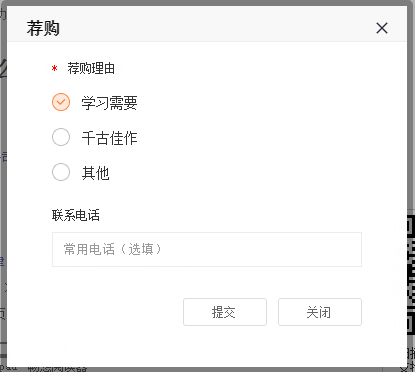Click the 联系电话 field label
Image resolution: width=415 pixels, height=372 pixels.
point(76,215)
